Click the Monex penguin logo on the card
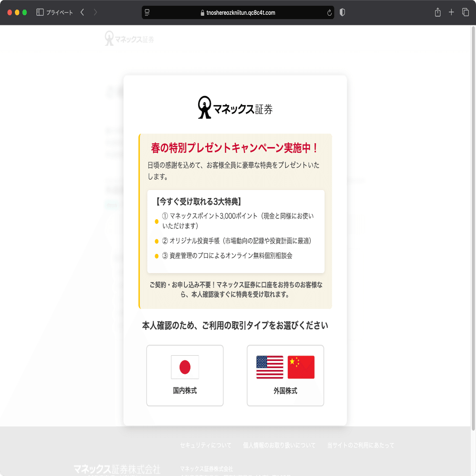 click(204, 106)
